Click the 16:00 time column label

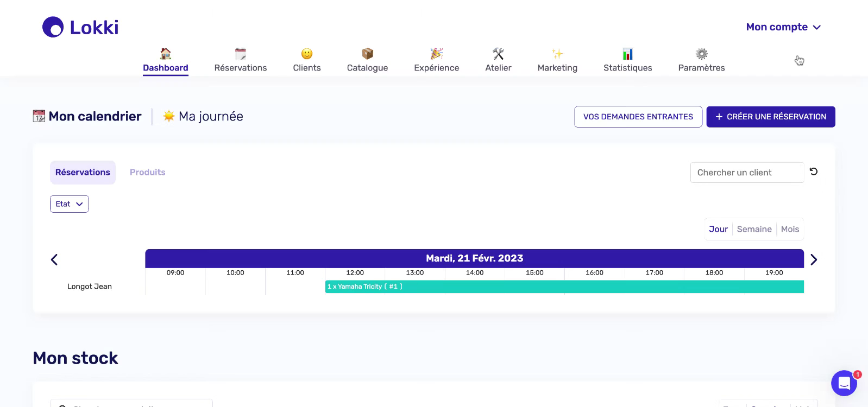594,273
